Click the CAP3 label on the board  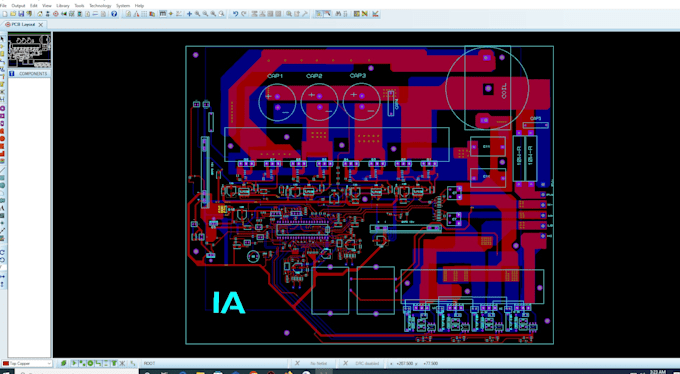pos(358,75)
